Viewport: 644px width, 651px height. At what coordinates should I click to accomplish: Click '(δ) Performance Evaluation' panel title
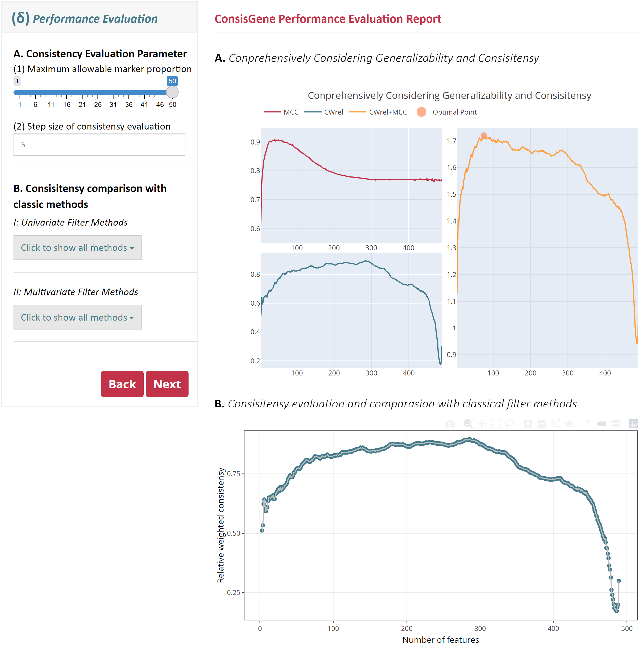(x=85, y=18)
